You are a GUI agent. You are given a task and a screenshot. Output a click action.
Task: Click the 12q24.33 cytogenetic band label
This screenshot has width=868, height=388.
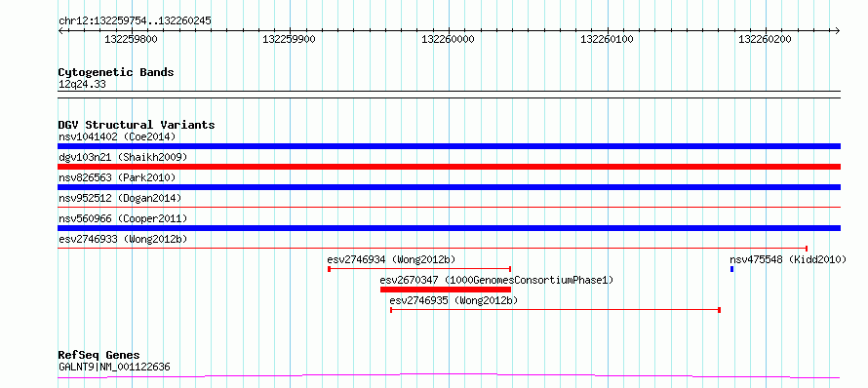82,85
